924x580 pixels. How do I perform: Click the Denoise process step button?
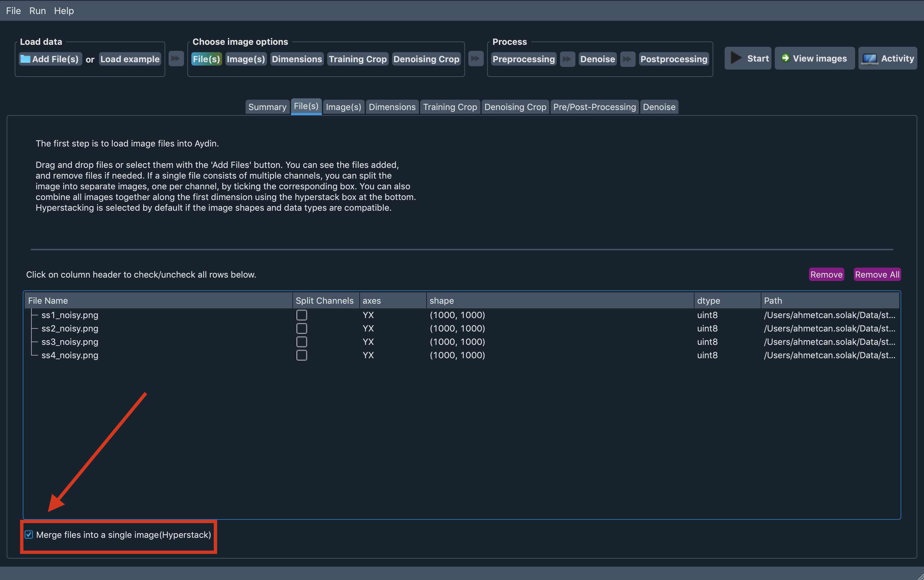point(597,59)
